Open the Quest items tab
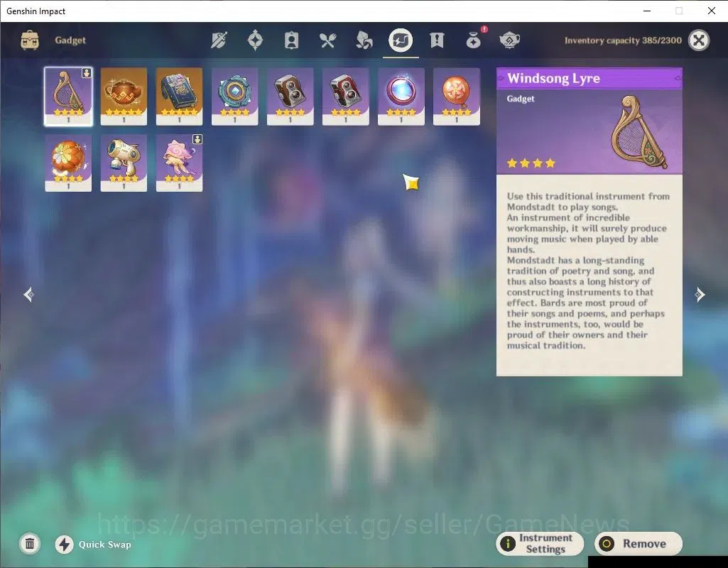This screenshot has width=728, height=568. click(x=437, y=40)
